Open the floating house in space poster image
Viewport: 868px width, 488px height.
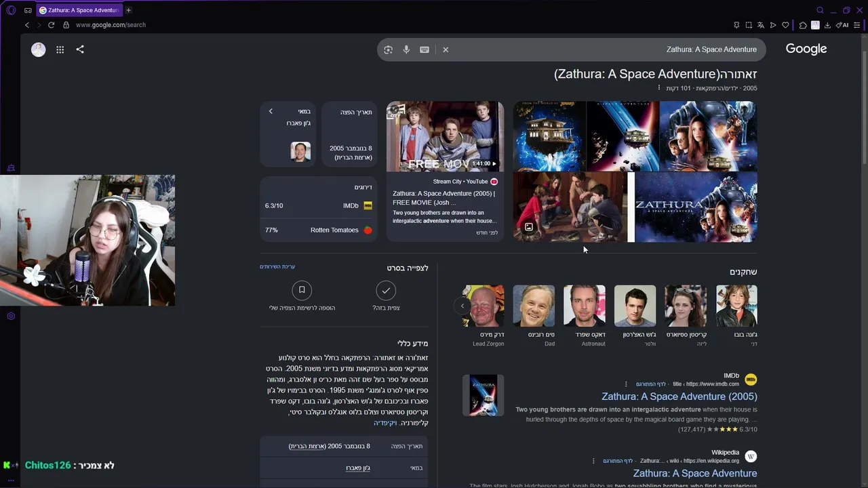[x=549, y=136]
